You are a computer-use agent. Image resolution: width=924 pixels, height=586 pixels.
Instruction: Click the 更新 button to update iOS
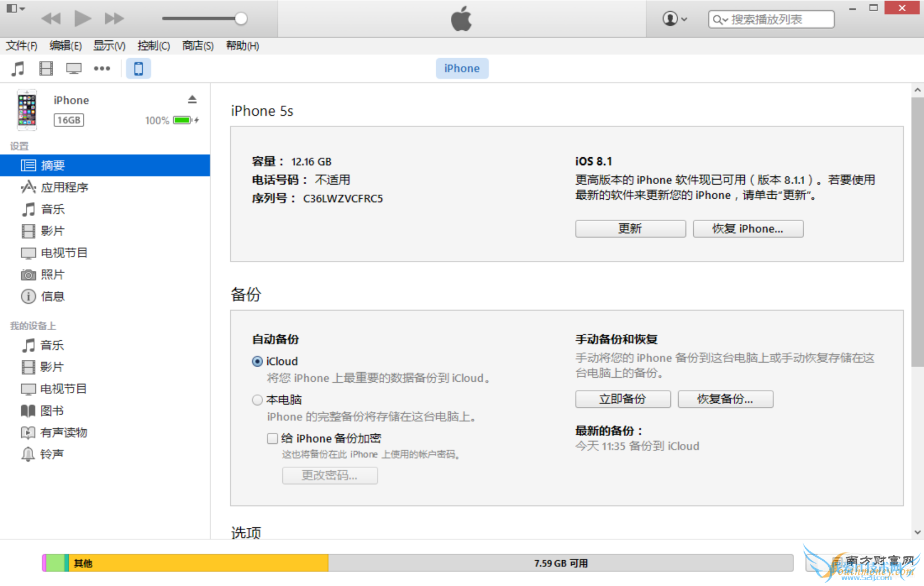click(x=629, y=228)
